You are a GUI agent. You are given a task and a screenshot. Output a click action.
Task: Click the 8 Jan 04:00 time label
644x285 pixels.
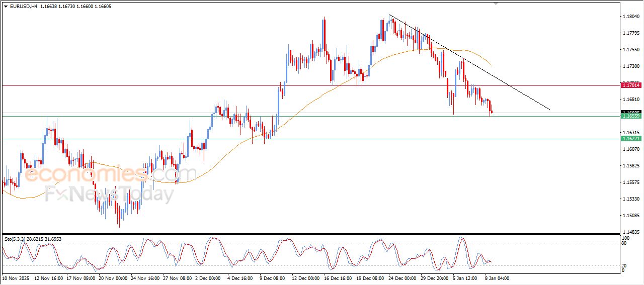(x=498, y=277)
